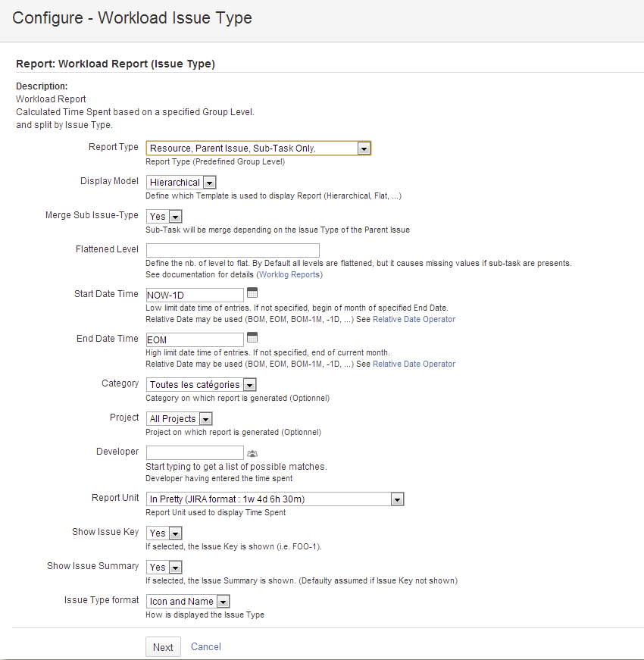Click into the Developer input field
Screen dimensions: 644x660
[195, 453]
